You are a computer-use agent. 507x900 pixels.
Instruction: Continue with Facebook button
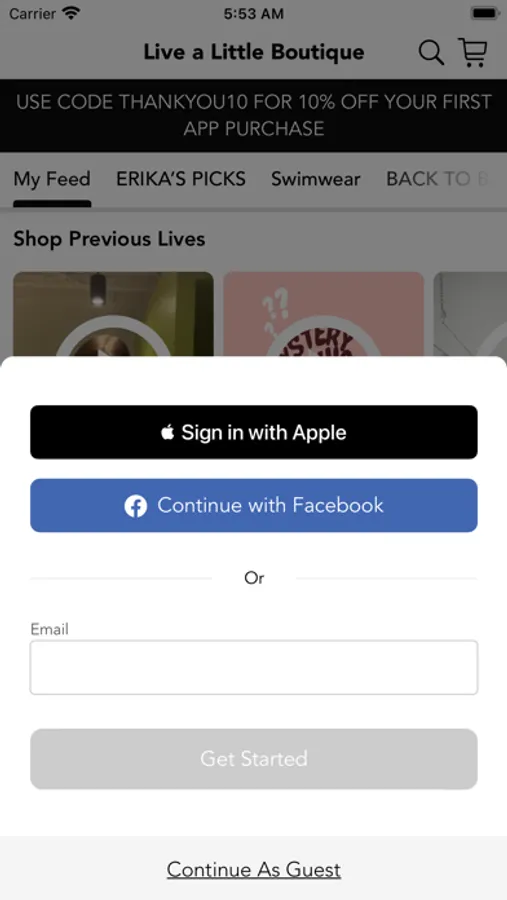pos(254,506)
